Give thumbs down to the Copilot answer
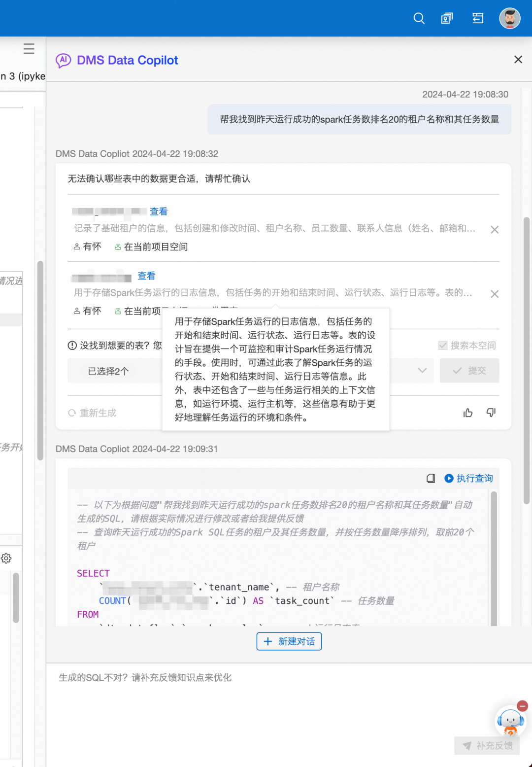Viewport: 532px width, 767px height. tap(491, 413)
